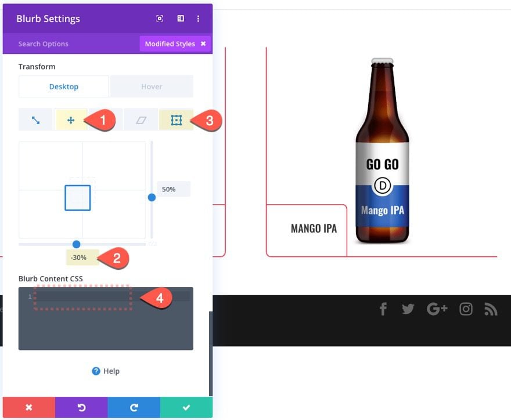Click the horizontal translate slider handle
This screenshot has width=511, height=420.
[76, 244]
